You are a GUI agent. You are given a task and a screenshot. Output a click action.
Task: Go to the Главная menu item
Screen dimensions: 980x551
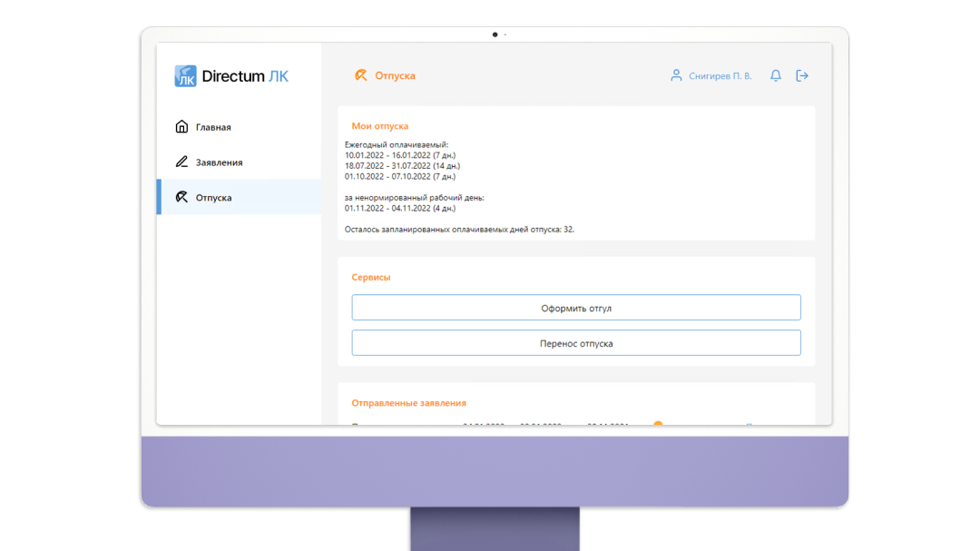pos(213,127)
